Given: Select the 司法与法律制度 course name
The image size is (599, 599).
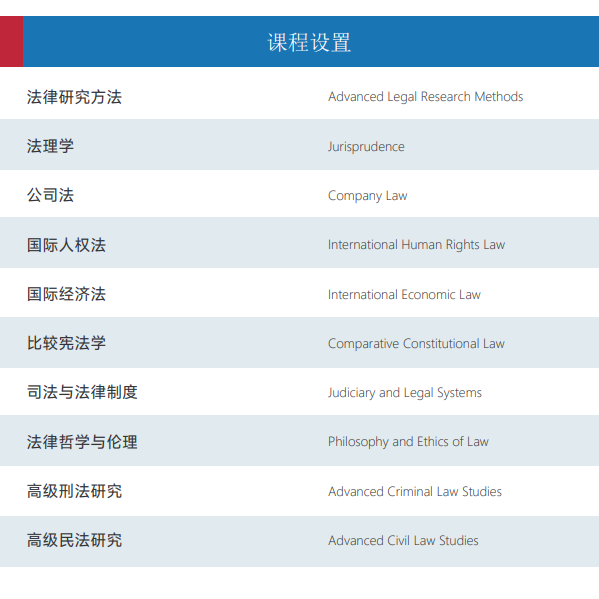Looking at the screenshot, I should click(x=82, y=392).
